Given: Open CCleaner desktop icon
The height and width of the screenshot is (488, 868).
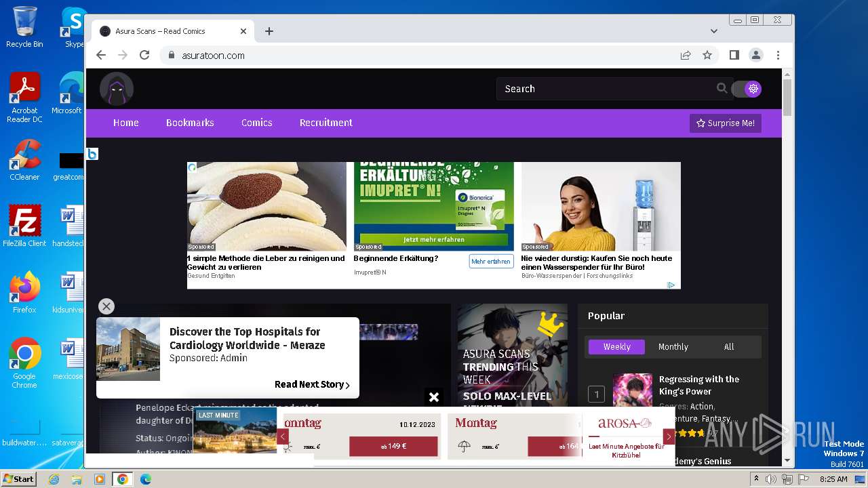Looking at the screenshot, I should (24, 161).
